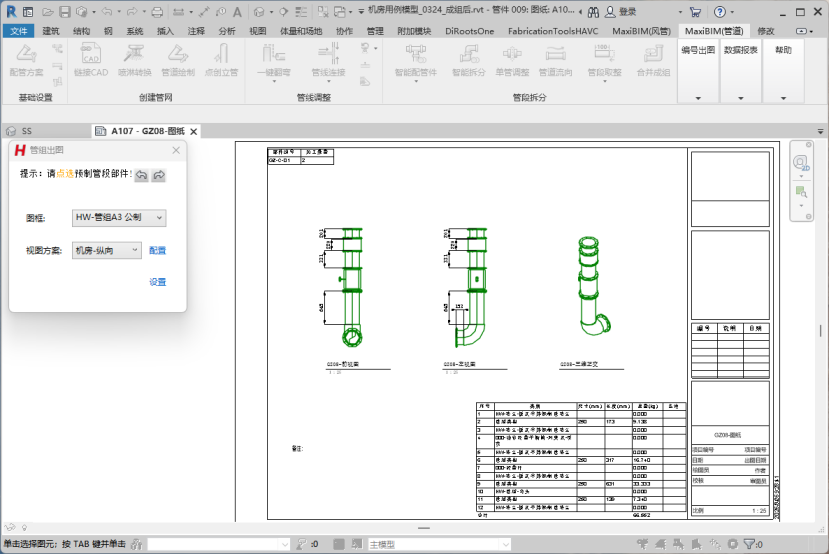829x555 pixels.
Task: Switch to the FabricationToolsHAVC tab
Action: 553,31
